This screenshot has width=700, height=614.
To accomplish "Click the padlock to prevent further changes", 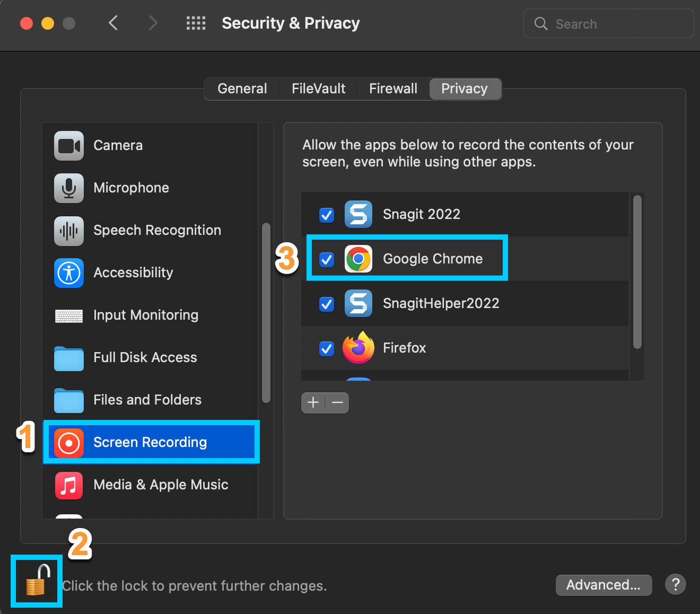I will tap(38, 580).
